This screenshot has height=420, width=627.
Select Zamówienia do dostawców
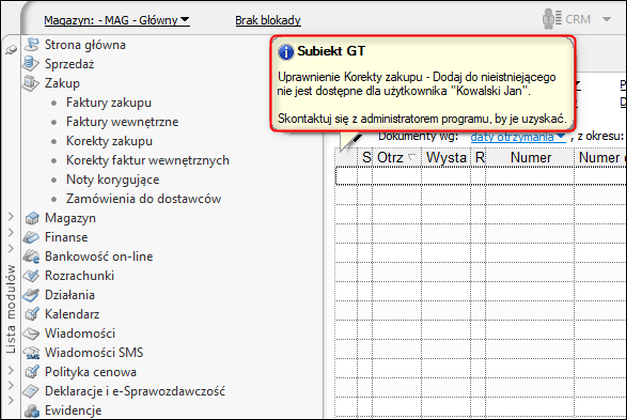(x=144, y=198)
